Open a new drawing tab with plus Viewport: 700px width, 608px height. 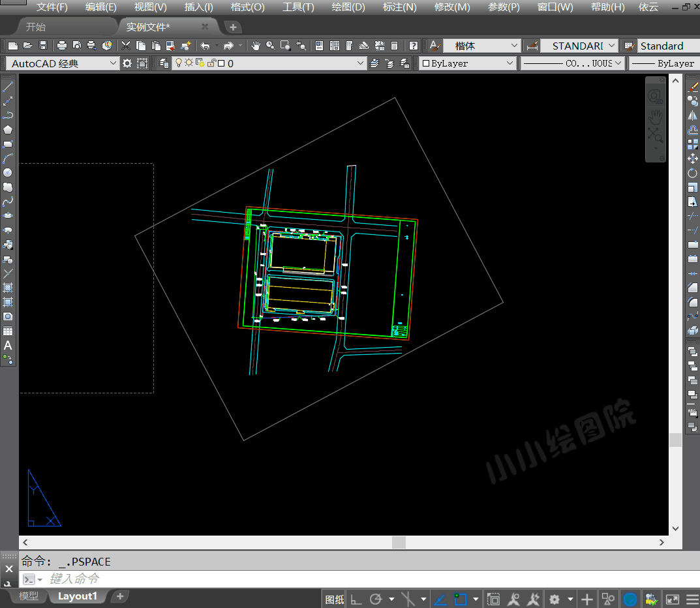[233, 27]
